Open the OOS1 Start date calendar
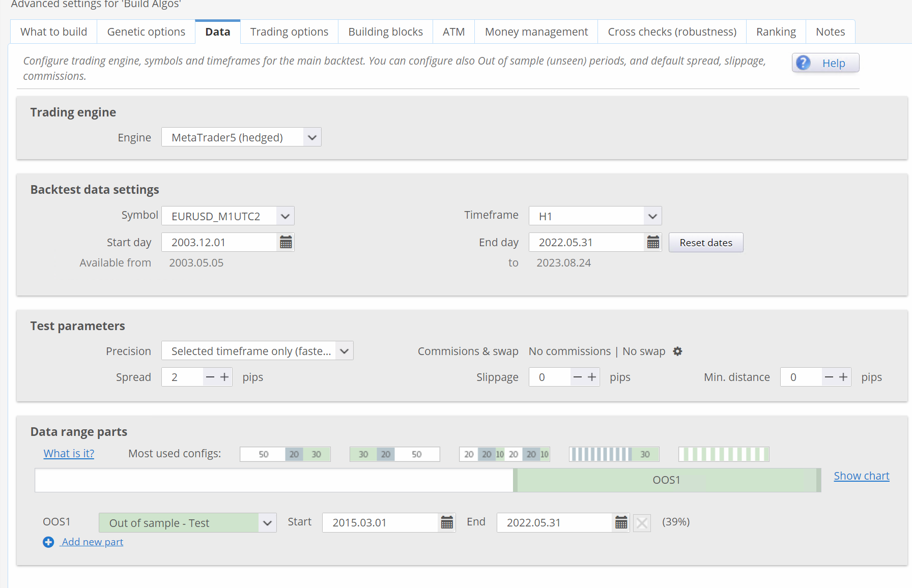Screen dimensions: 912x588 [447, 523]
